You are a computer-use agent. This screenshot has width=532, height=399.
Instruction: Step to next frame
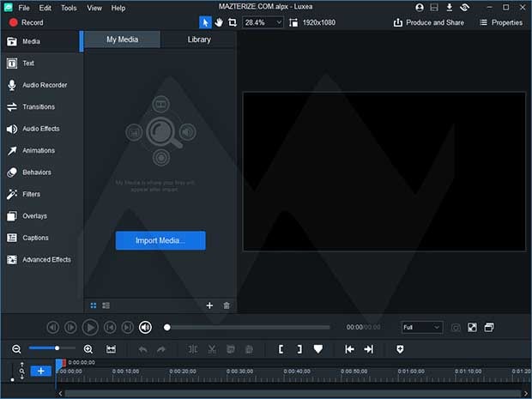(x=70, y=328)
